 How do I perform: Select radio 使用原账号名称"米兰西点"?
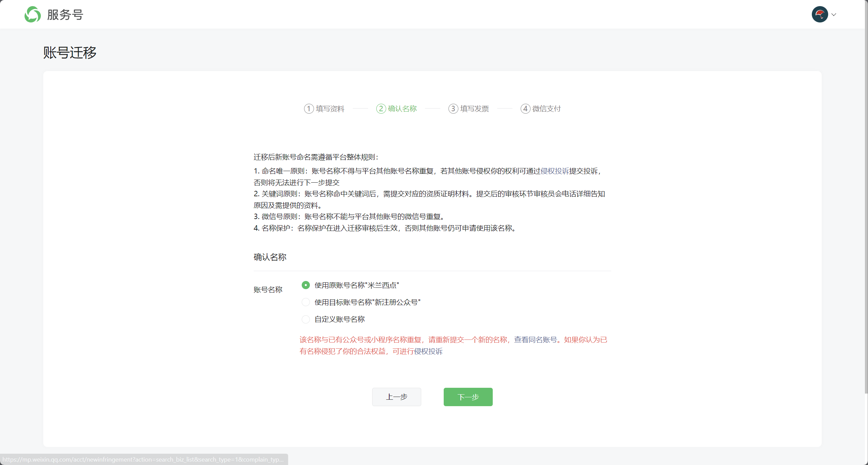click(306, 285)
